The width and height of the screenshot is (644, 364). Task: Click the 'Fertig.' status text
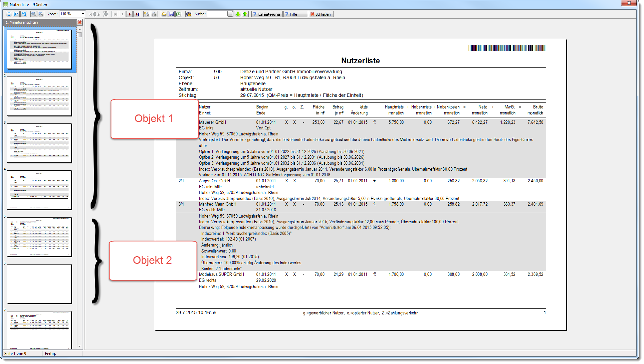pyautogui.click(x=50, y=354)
